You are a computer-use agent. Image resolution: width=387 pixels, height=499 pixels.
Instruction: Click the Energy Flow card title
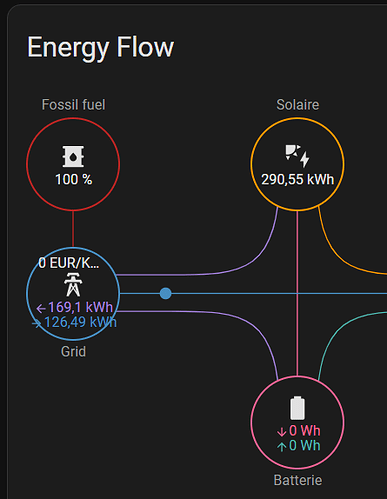click(x=100, y=48)
